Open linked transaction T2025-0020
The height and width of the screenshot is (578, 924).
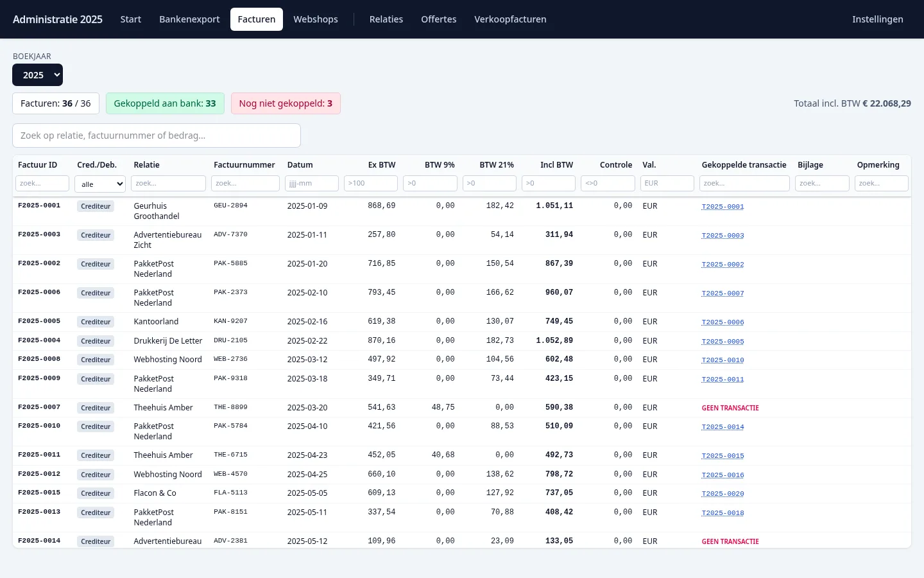[723, 494]
